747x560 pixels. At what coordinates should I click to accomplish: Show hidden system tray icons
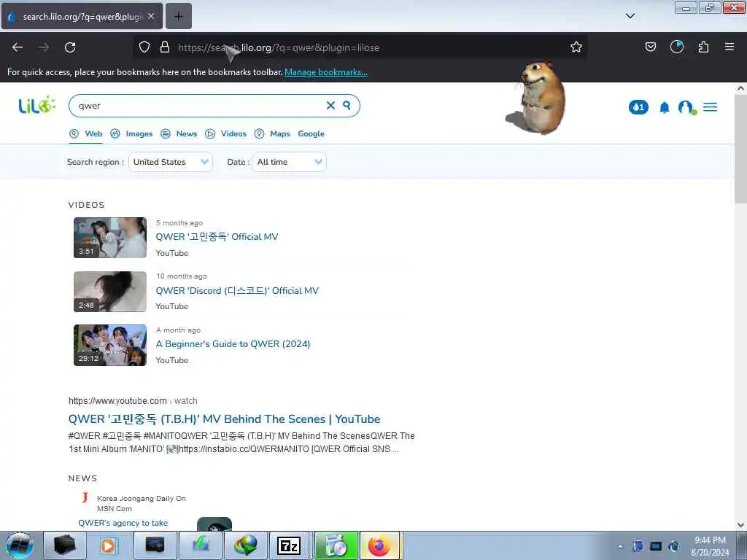620,547
